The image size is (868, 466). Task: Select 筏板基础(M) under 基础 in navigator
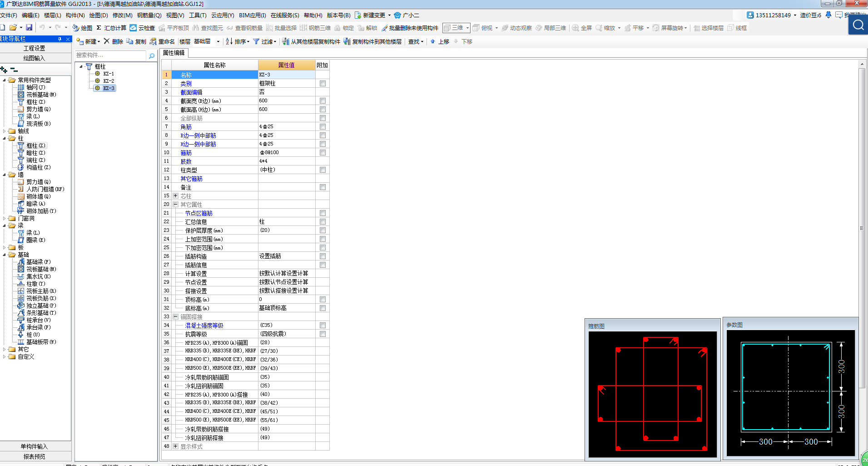pos(41,269)
